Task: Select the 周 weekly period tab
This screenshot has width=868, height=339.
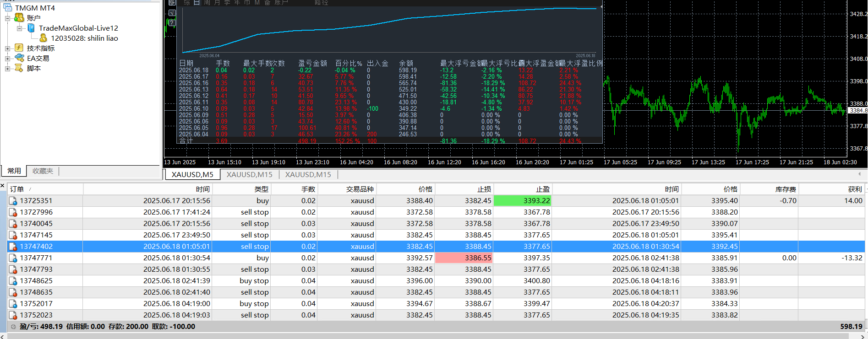Action: coord(207,2)
